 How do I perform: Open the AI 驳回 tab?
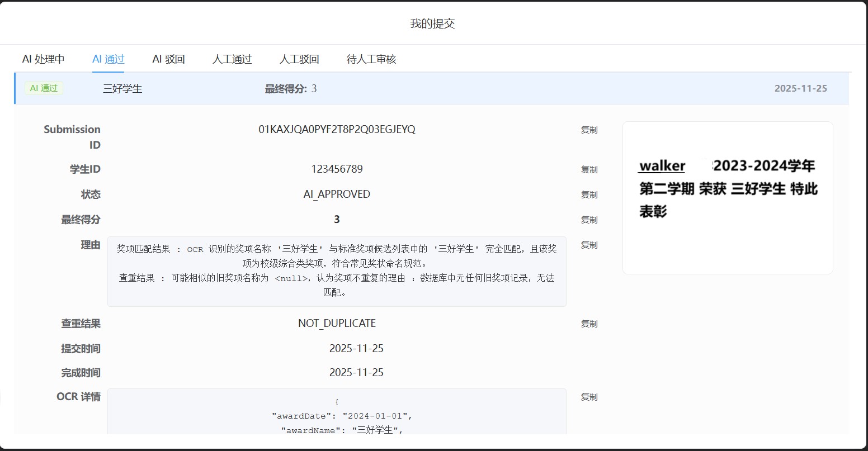[x=168, y=59]
